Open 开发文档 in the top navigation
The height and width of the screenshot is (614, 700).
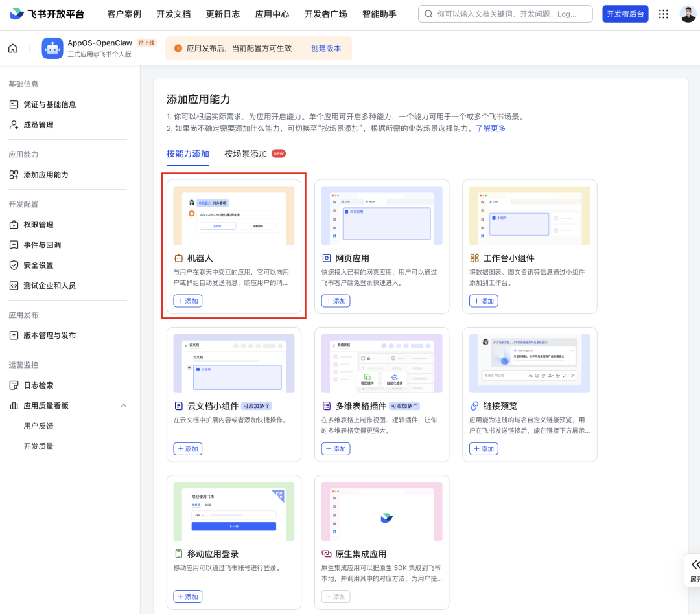pyautogui.click(x=173, y=14)
